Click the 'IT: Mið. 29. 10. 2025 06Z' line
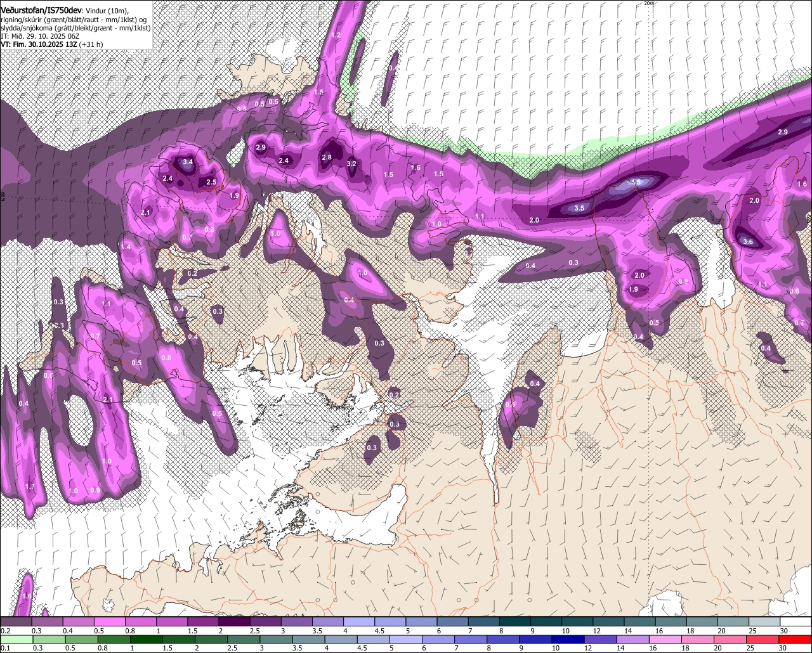The image size is (812, 653). 41,36
